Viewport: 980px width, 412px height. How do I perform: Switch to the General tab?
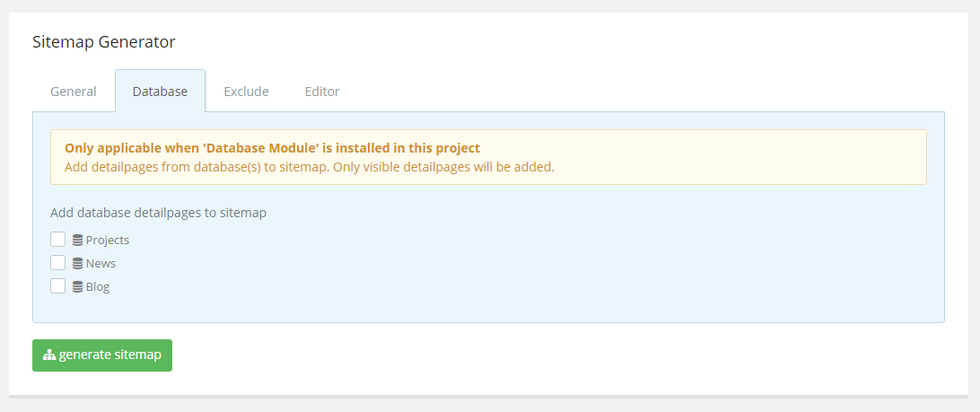click(73, 92)
